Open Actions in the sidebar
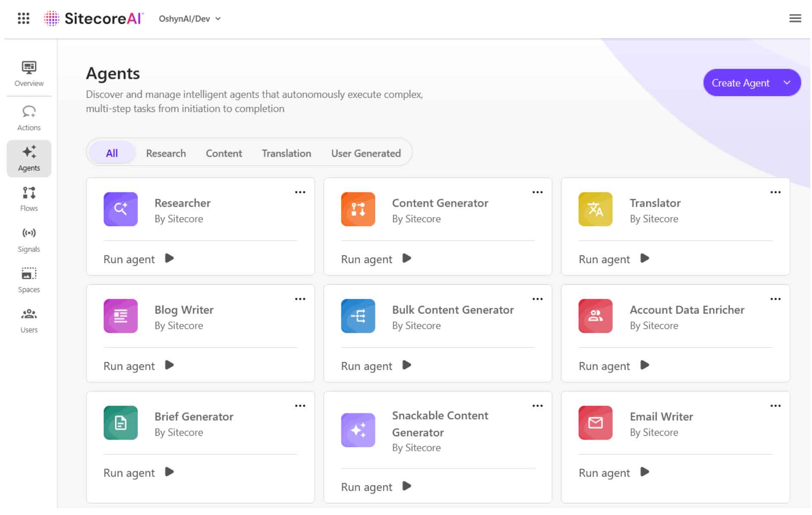Screen dimensions: 812x515 (x=29, y=118)
